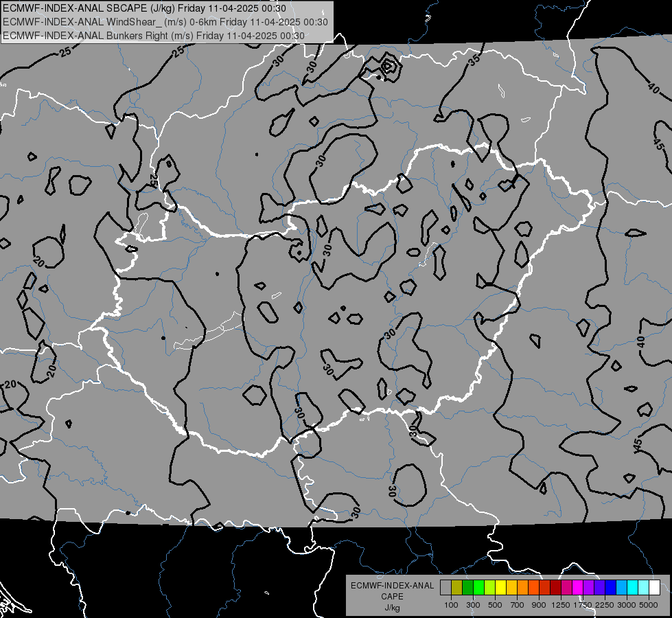Select the gray CAPE legend swatch
This screenshot has height=618, width=672.
point(445,588)
